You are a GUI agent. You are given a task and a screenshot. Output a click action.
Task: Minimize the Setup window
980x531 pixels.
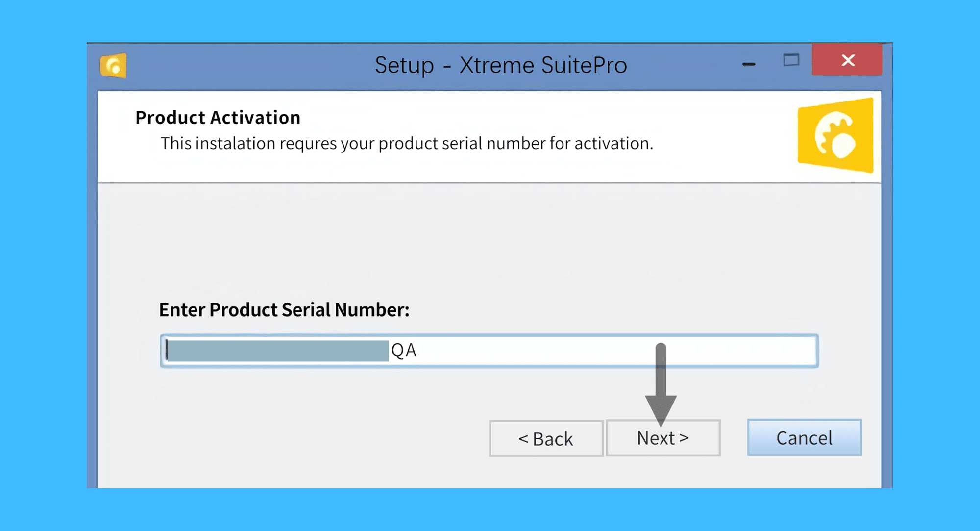pos(748,64)
